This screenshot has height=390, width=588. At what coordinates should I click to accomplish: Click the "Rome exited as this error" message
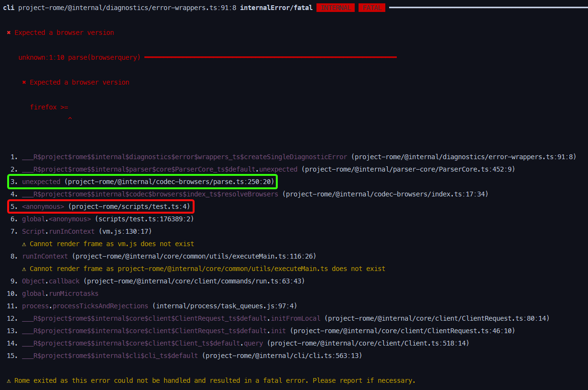(215, 380)
